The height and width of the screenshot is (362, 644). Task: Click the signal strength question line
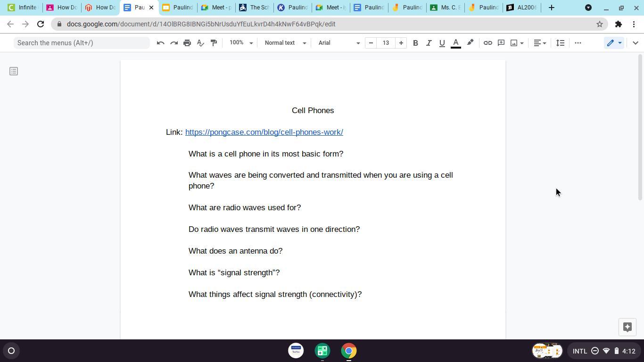click(234, 272)
